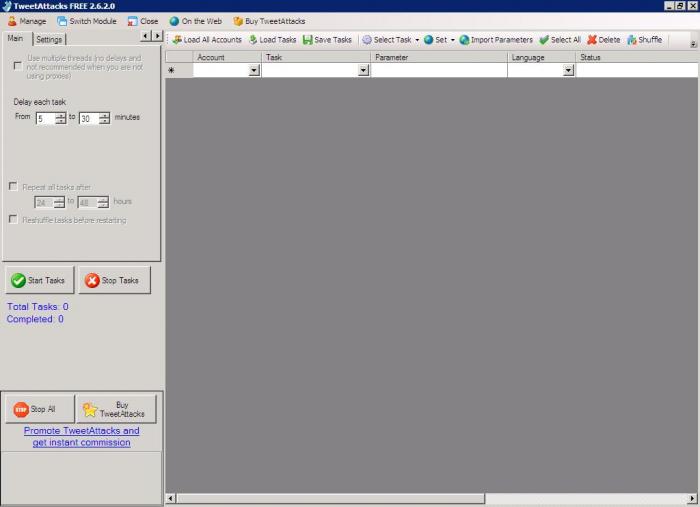Click the Stop Tasks button
This screenshot has width=700, height=507.
tap(115, 280)
